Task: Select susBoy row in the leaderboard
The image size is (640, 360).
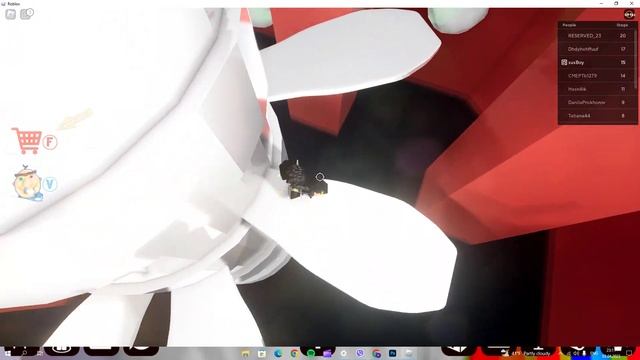Action: coord(597,62)
